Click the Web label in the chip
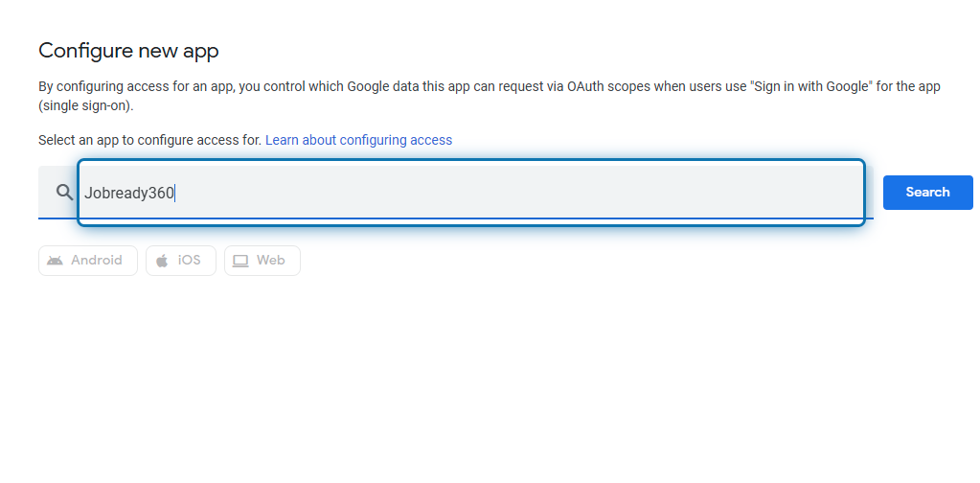The height and width of the screenshot is (483, 980). tap(270, 261)
